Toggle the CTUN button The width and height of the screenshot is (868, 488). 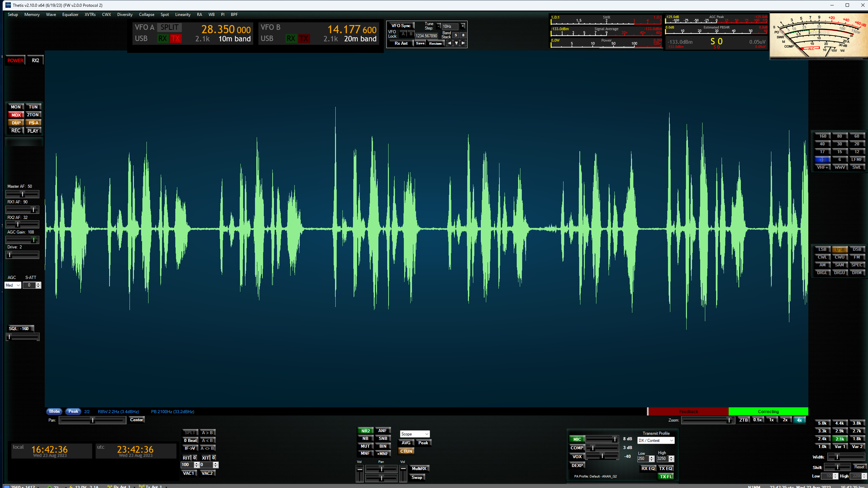click(x=406, y=451)
